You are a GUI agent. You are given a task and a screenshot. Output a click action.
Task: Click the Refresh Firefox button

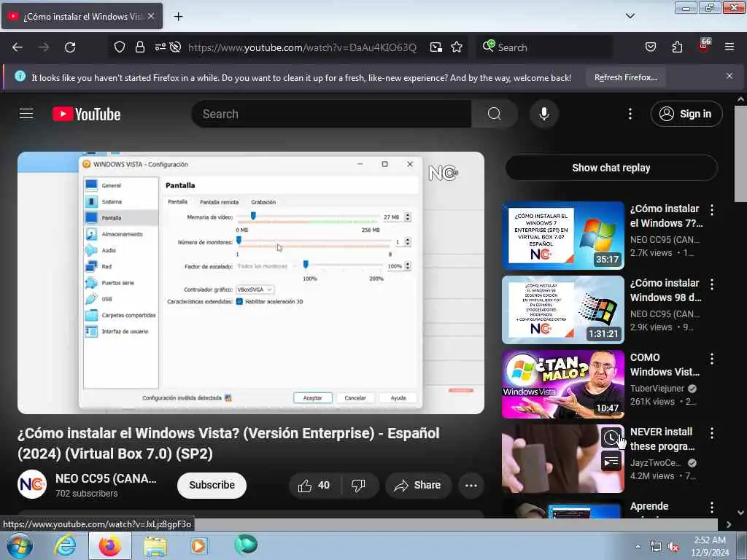(625, 77)
